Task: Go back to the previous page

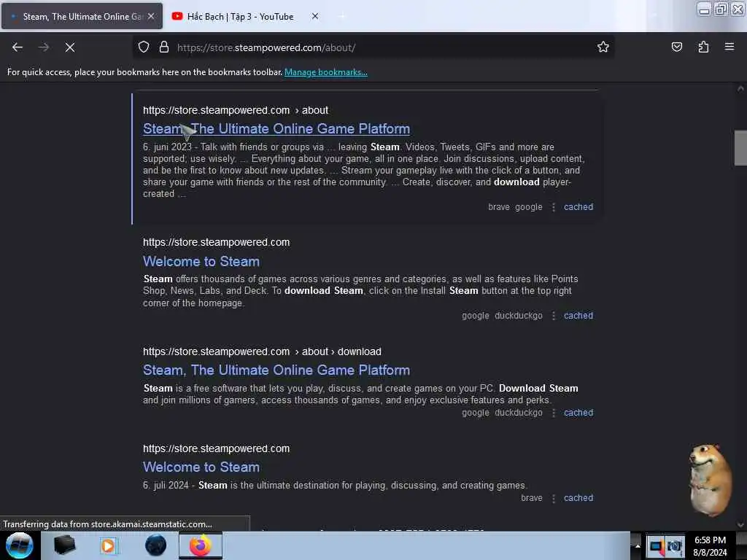Action: (18, 47)
